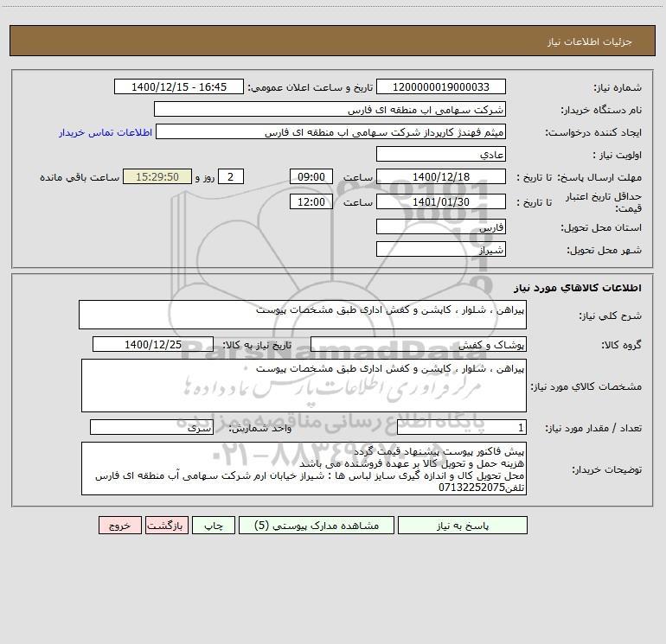Click the حداقل تاریخ اعتبار قیمت label
This screenshot has height=644, width=666.
point(603,202)
